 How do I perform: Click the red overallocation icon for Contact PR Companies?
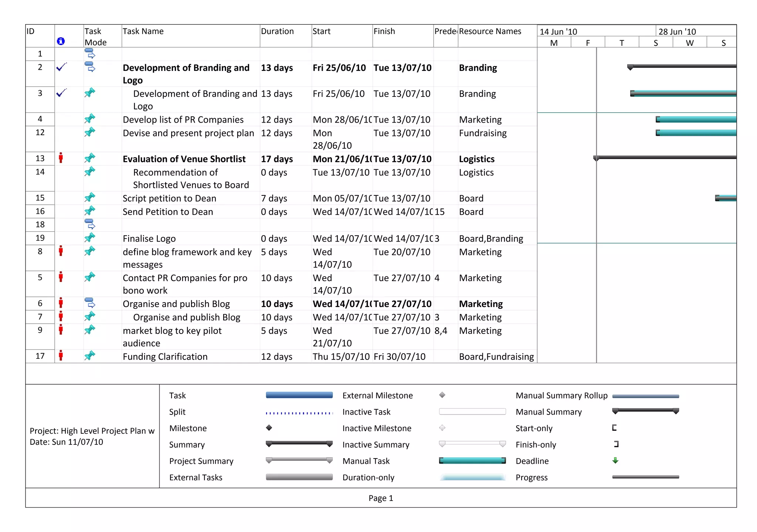click(x=61, y=277)
